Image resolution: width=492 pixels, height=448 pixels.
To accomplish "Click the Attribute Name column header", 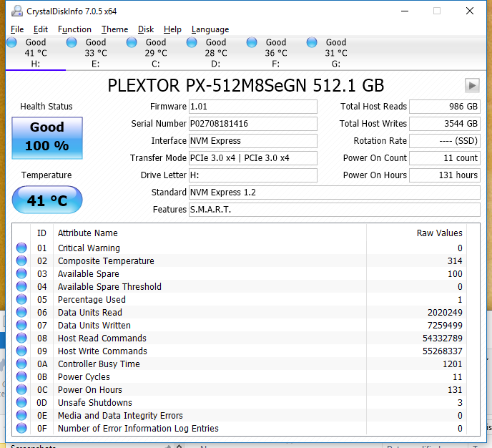I will [88, 233].
